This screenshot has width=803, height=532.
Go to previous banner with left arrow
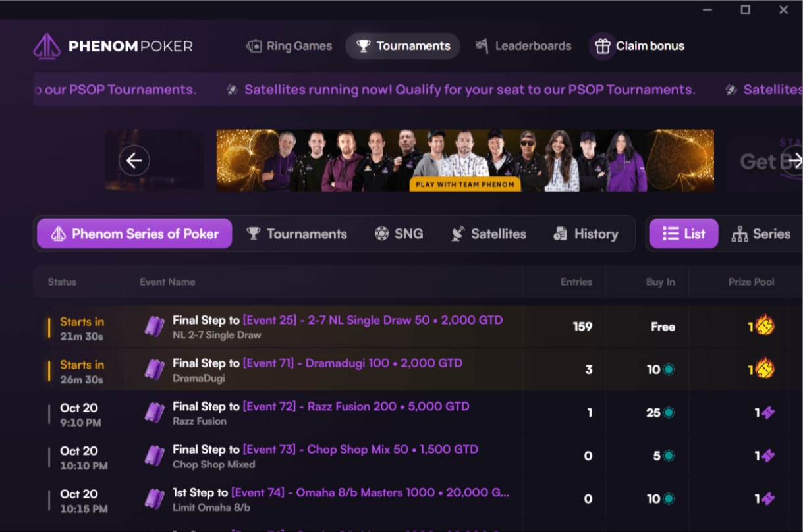click(134, 161)
